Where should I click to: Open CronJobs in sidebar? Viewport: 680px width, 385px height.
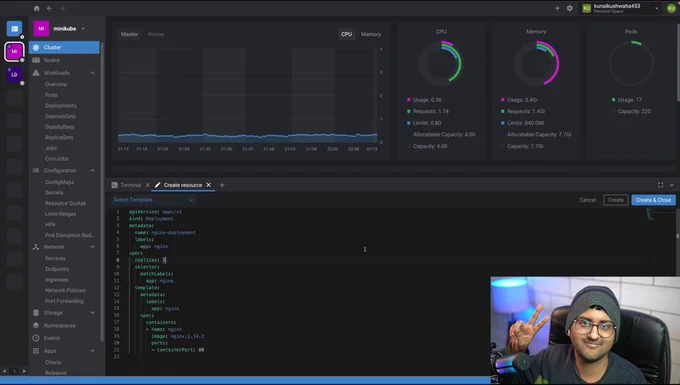56,159
